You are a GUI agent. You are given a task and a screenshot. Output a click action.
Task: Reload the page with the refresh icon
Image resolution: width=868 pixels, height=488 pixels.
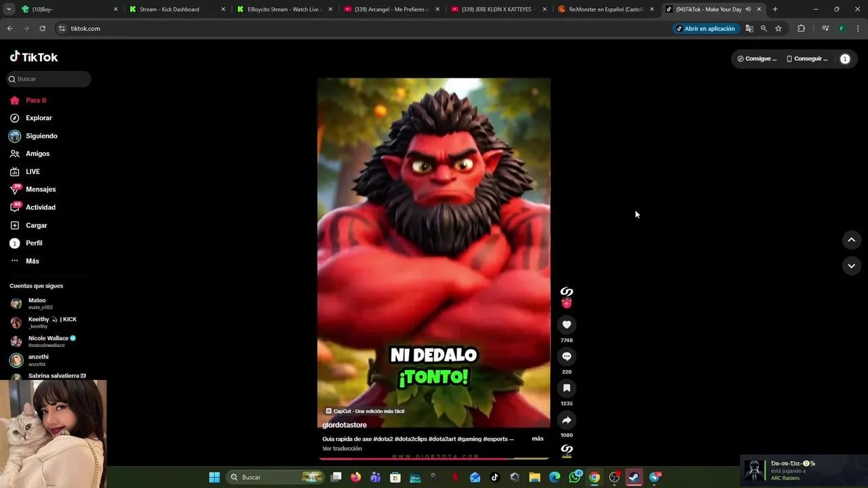(x=42, y=28)
